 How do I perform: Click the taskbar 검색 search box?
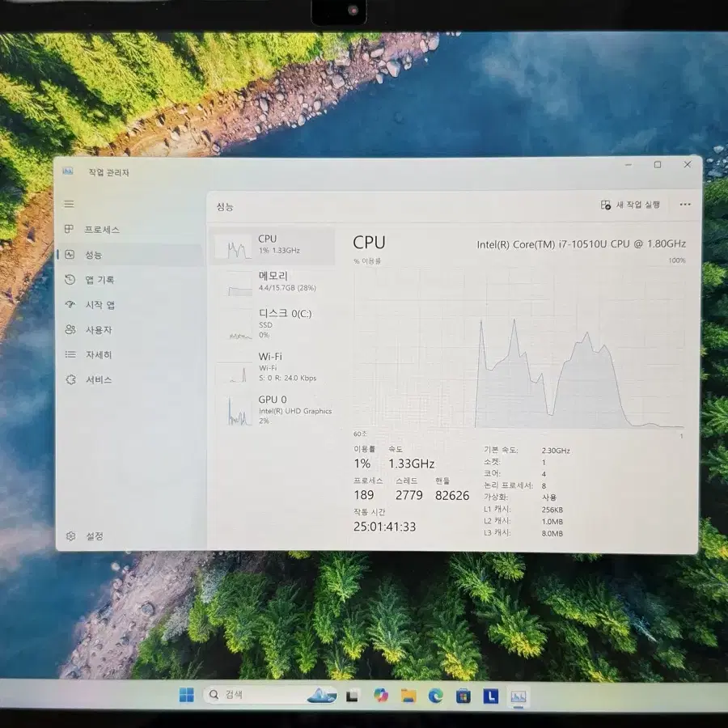click(270, 695)
